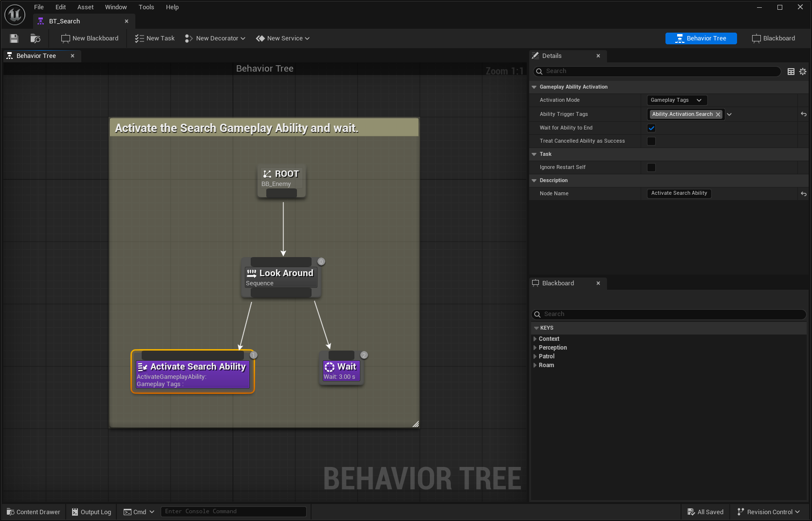Image resolution: width=812 pixels, height=521 pixels.
Task: Add a New Task node
Action: [x=154, y=38]
